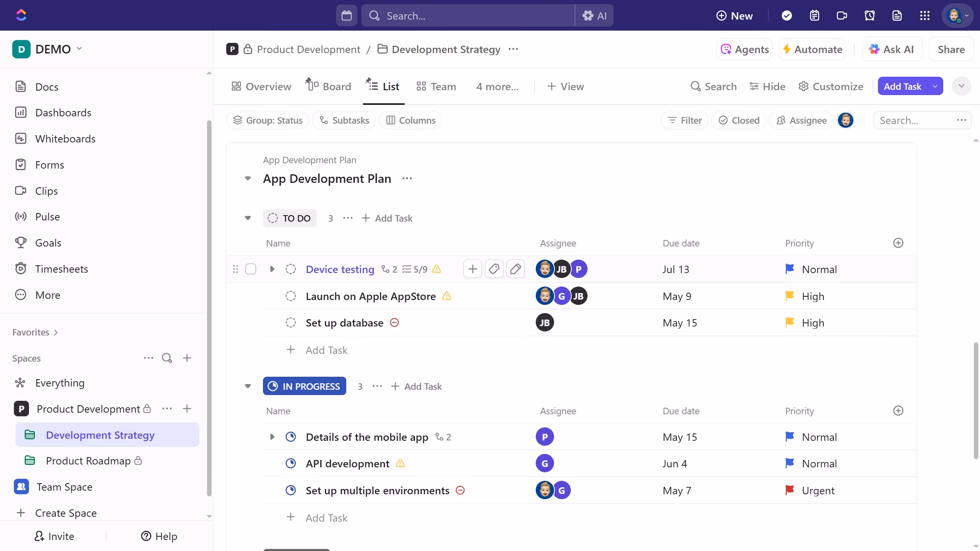The width and height of the screenshot is (980, 551).
Task: Open the Product Roadmap folder
Action: [88, 461]
